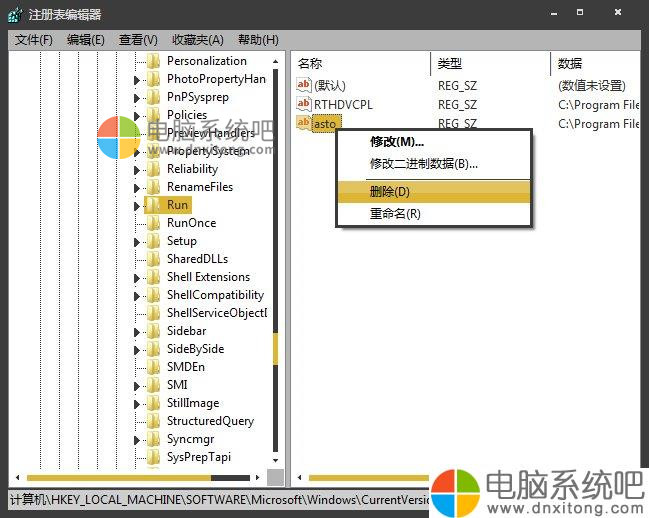Click the ab icon of the (默认) value
The width and height of the screenshot is (649, 518).
pos(303,85)
